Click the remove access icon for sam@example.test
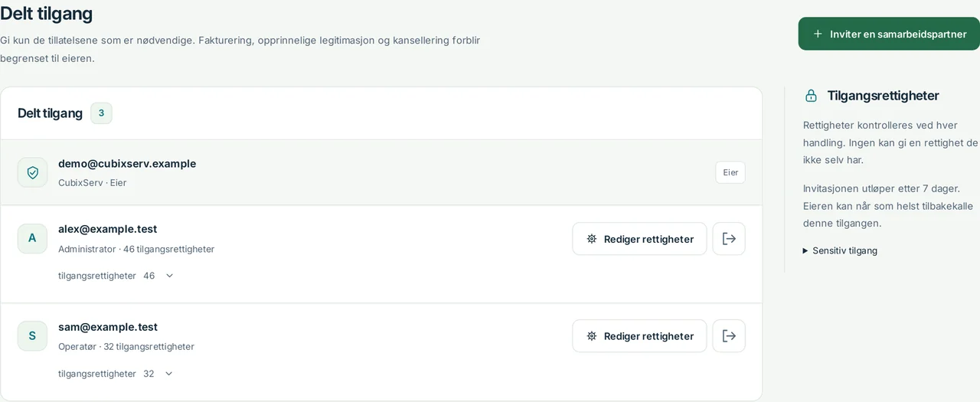The image size is (980, 402). coord(729,336)
